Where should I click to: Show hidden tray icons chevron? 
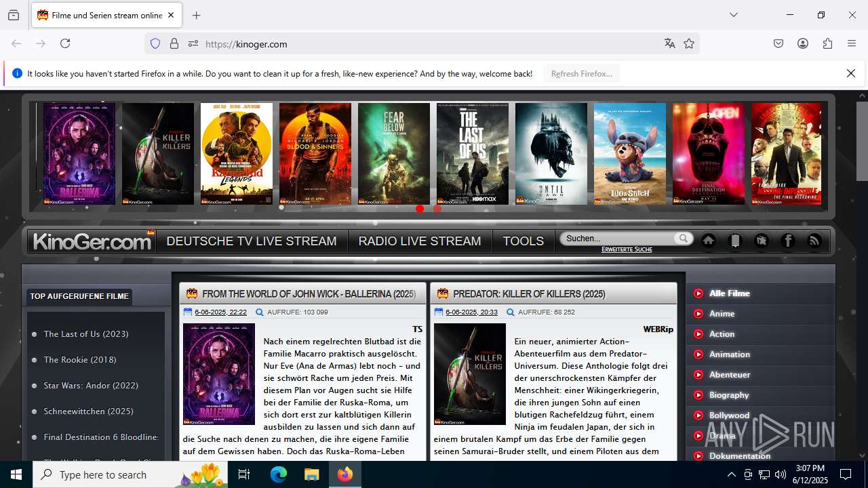[x=731, y=474]
